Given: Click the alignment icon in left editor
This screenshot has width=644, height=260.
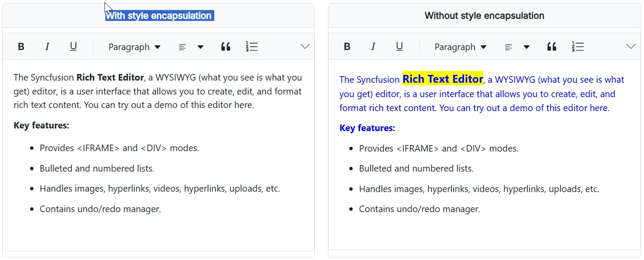Looking at the screenshot, I should tap(182, 47).
